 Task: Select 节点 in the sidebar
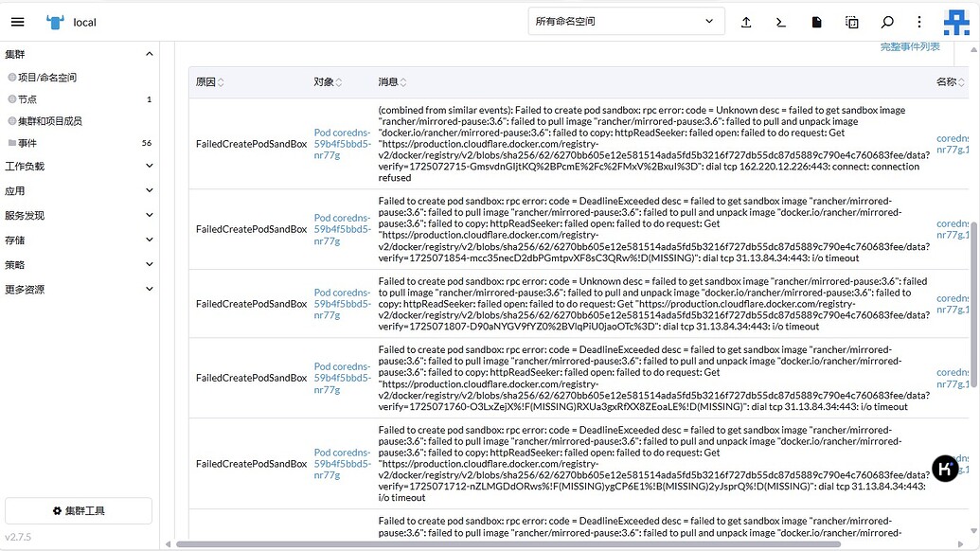(29, 97)
